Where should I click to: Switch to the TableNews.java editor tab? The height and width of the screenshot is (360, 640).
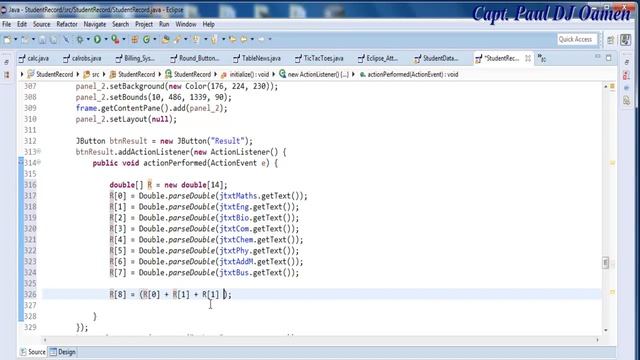tap(257, 58)
